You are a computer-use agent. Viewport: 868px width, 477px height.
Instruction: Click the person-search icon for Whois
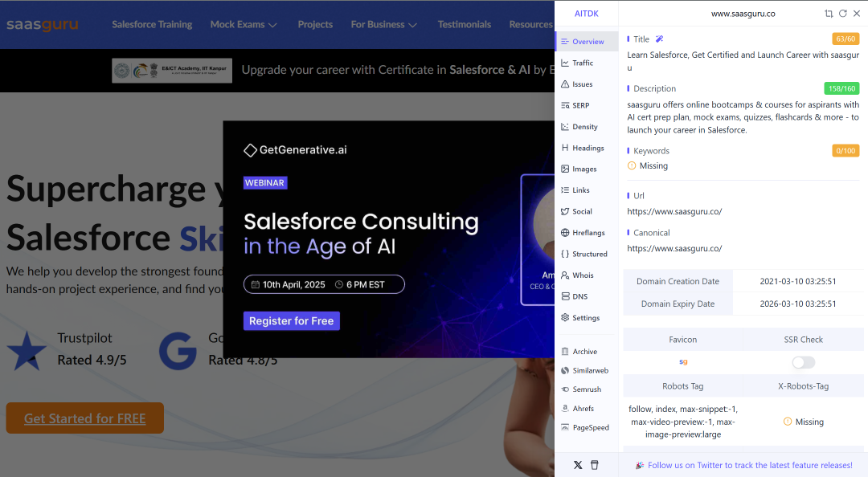click(565, 275)
